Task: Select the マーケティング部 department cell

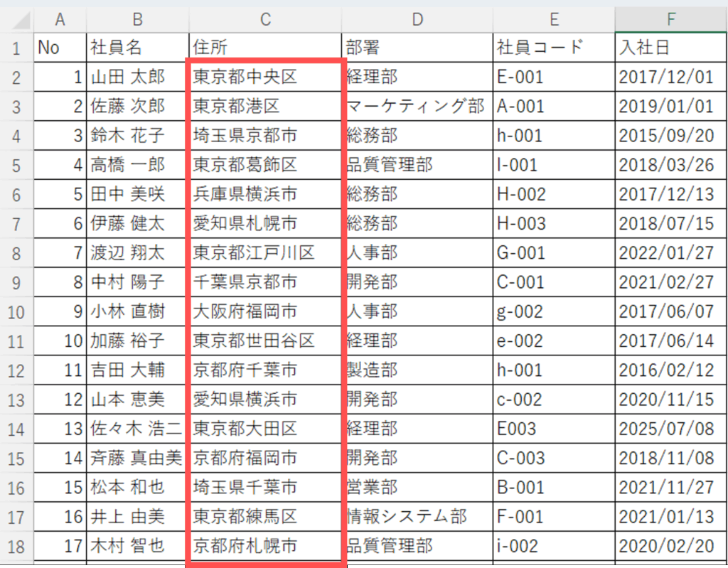Action: tap(416, 107)
